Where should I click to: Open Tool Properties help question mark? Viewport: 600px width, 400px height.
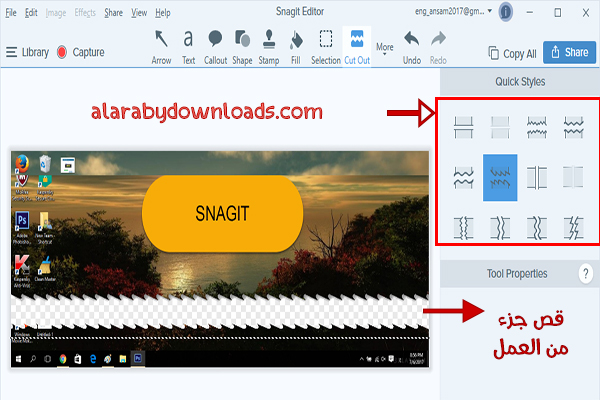(x=585, y=274)
